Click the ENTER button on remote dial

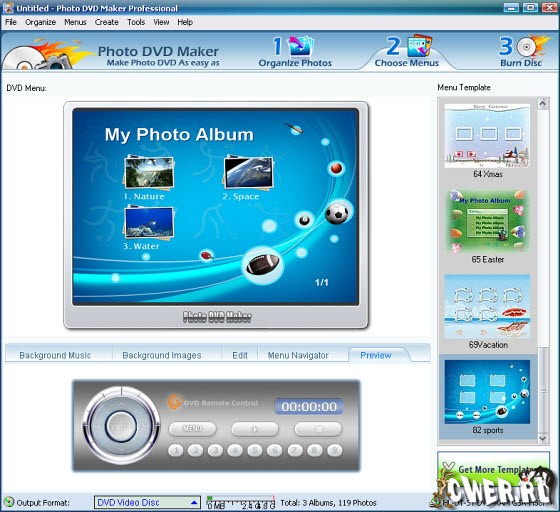[x=121, y=427]
